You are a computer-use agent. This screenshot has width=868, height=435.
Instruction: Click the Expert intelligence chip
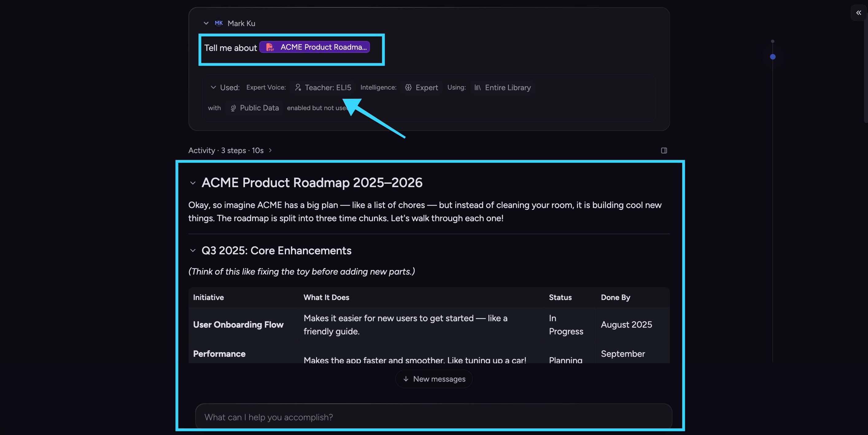(x=421, y=87)
